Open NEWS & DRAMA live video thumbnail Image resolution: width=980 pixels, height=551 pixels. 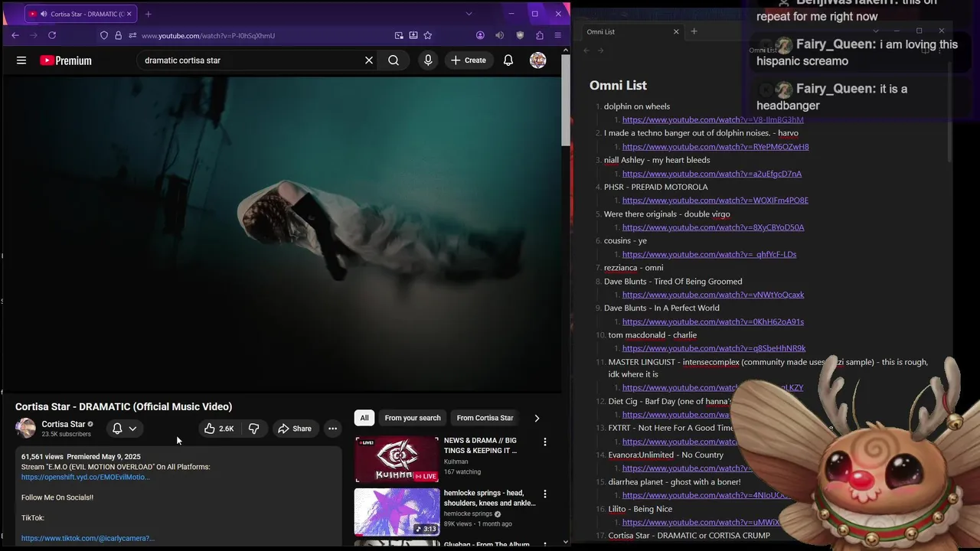(397, 459)
